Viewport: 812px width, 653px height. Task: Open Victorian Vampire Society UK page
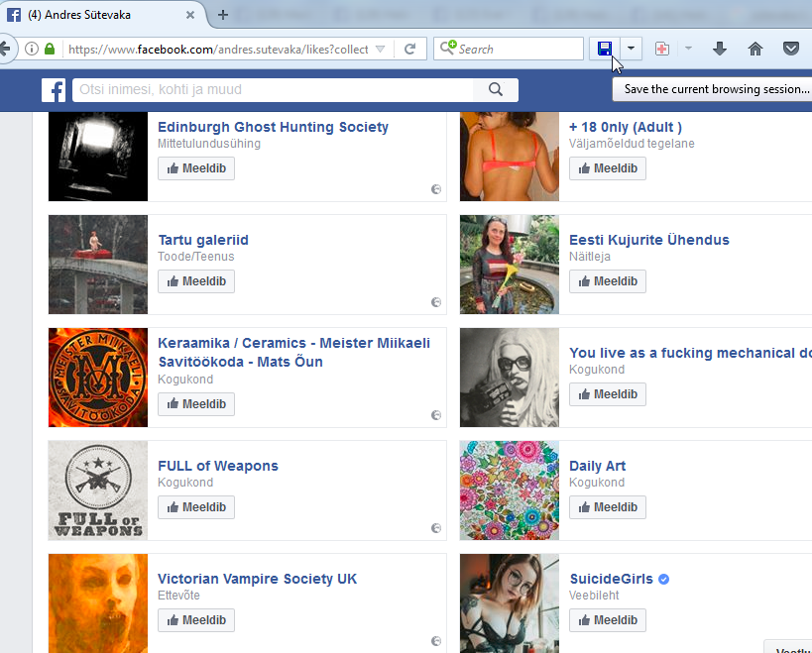coord(257,579)
